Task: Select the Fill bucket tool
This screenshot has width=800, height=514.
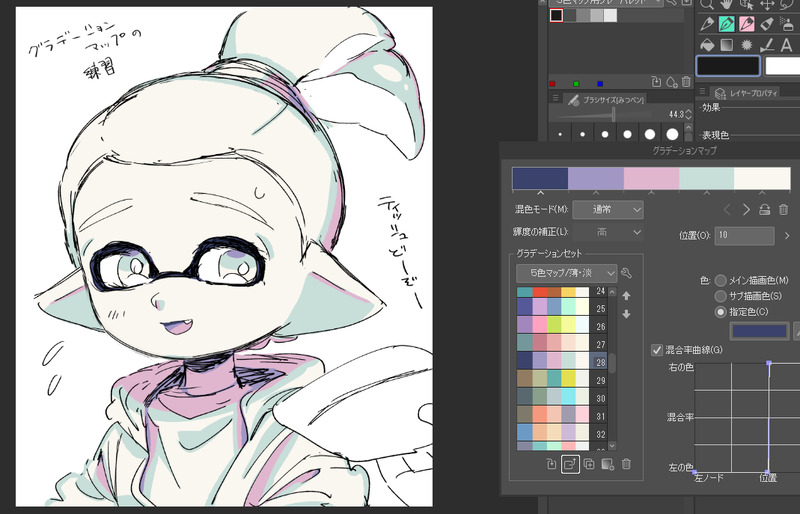Action: coord(707,45)
